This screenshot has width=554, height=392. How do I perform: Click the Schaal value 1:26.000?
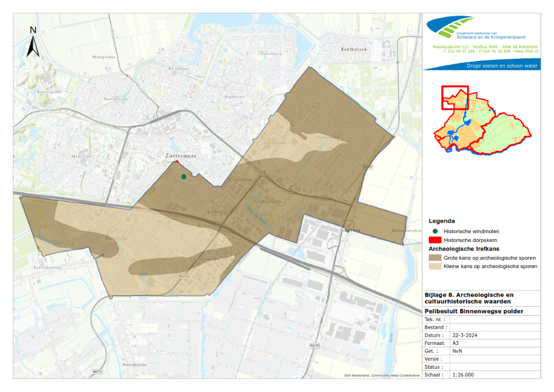pyautogui.click(x=463, y=375)
